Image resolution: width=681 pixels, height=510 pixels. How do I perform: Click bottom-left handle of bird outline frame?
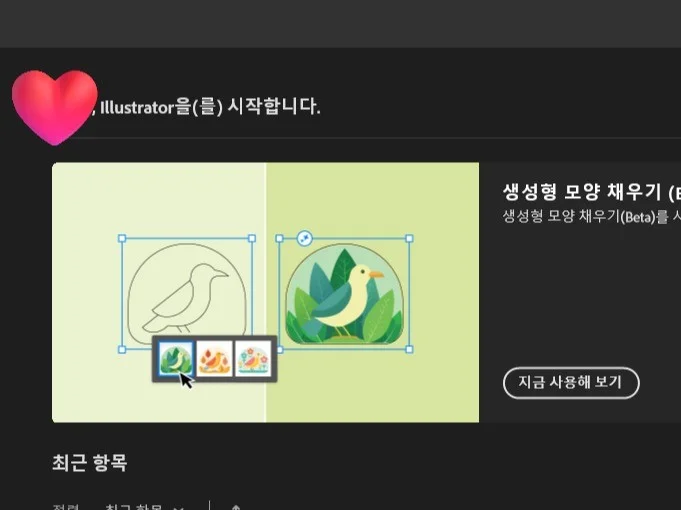point(122,349)
